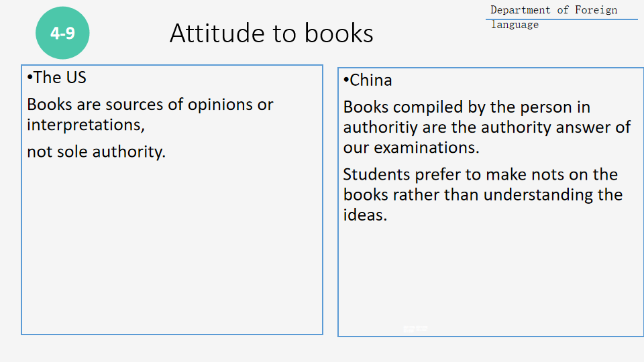Image resolution: width=644 pixels, height=362 pixels.
Task: Click the faint white watermark in the China box
Action: point(415,328)
